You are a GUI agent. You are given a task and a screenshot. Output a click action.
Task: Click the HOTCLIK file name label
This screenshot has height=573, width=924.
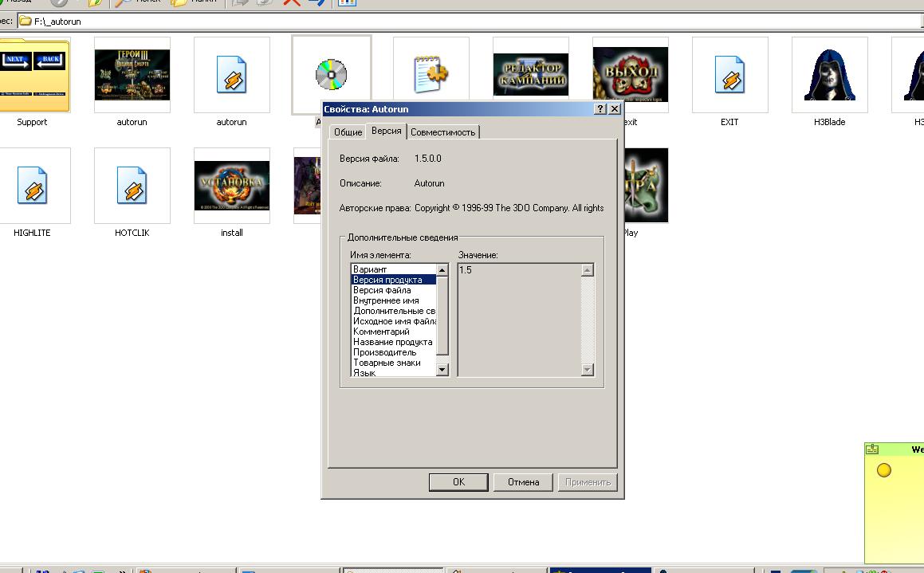(132, 233)
